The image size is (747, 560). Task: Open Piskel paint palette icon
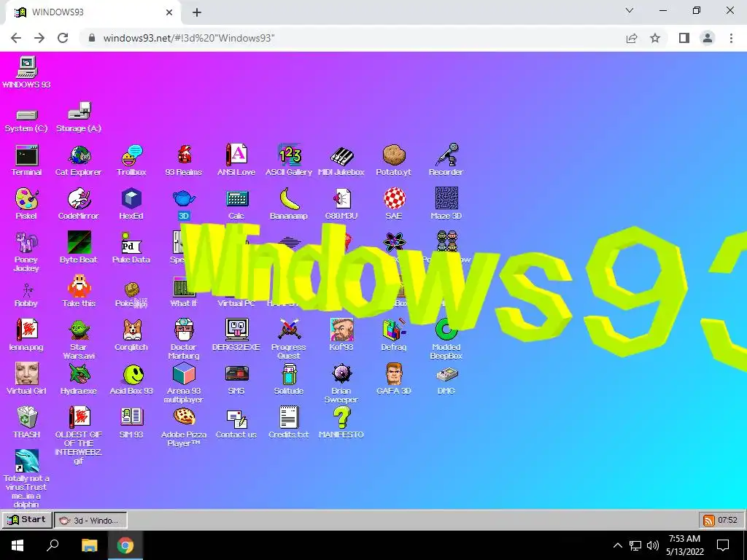click(27, 198)
